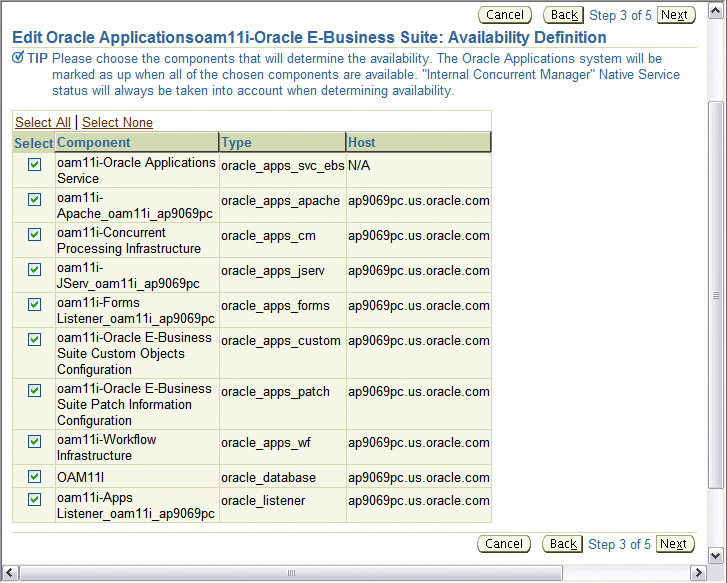Screen dimensions: 727x583
Task: Click the top Back button
Action: [563, 15]
